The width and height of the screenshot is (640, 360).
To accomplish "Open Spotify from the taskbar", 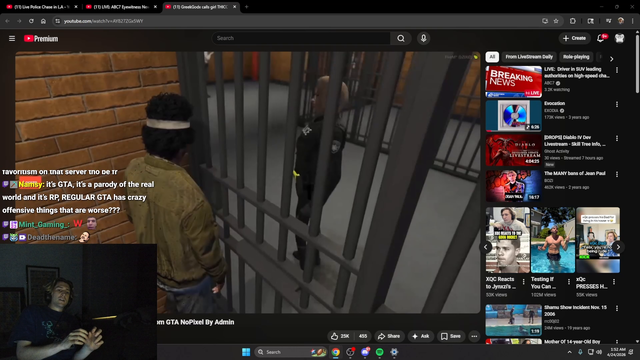I will (x=380, y=352).
